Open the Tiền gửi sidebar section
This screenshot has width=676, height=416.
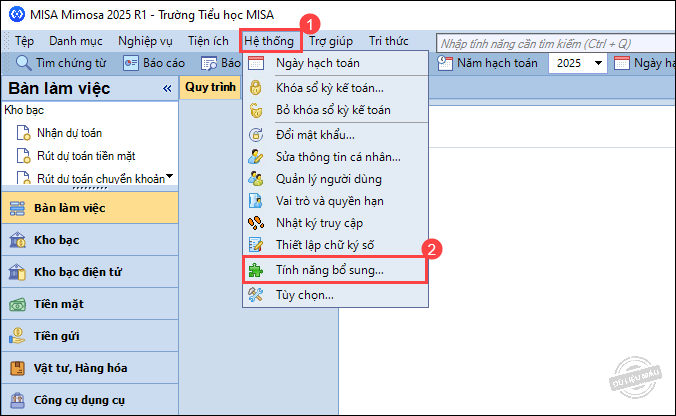[90, 336]
